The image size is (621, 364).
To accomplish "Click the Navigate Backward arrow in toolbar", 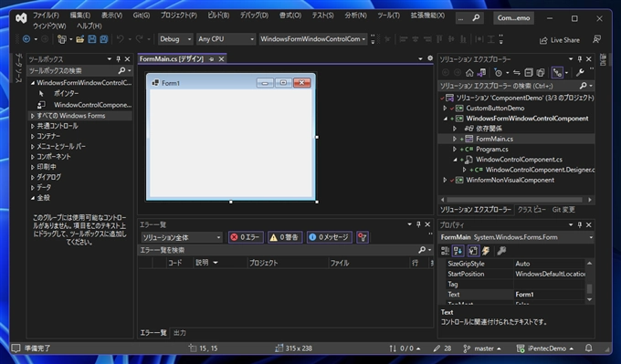I will [x=26, y=39].
